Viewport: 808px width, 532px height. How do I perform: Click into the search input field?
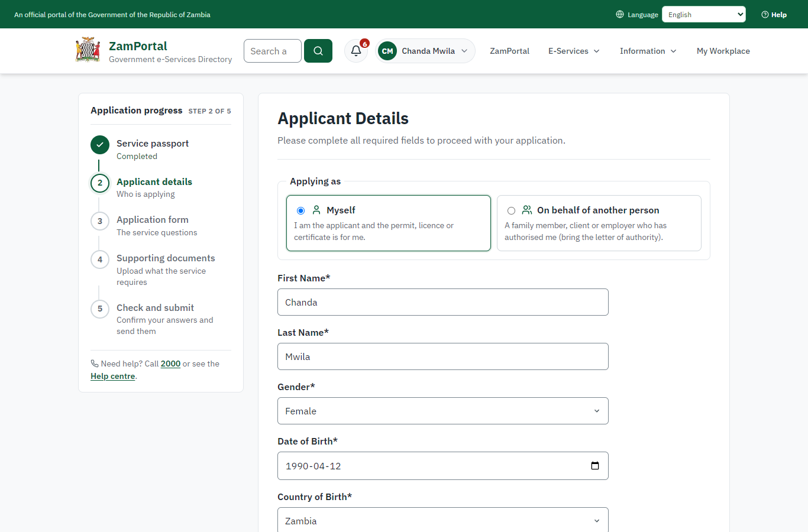(x=273, y=51)
